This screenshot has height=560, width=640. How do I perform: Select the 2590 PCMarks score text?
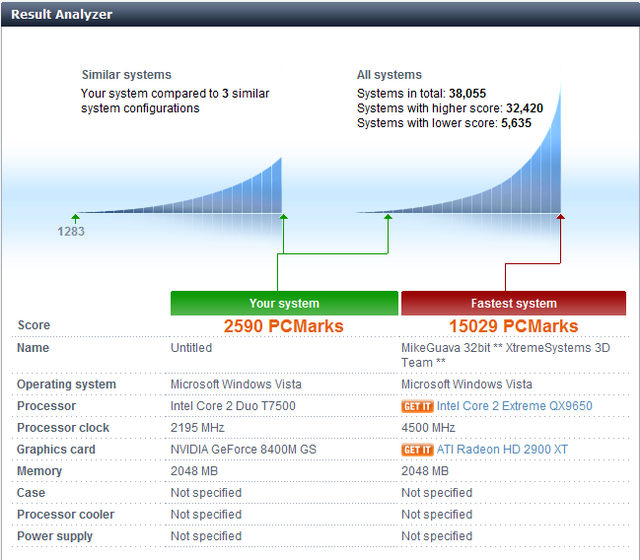click(x=284, y=326)
